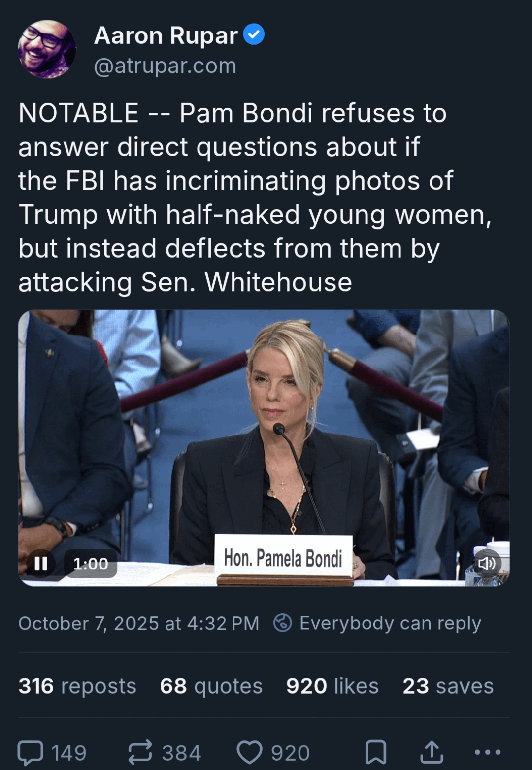View the 68 quotes list
Viewport: 532px width, 770px height.
tap(211, 686)
